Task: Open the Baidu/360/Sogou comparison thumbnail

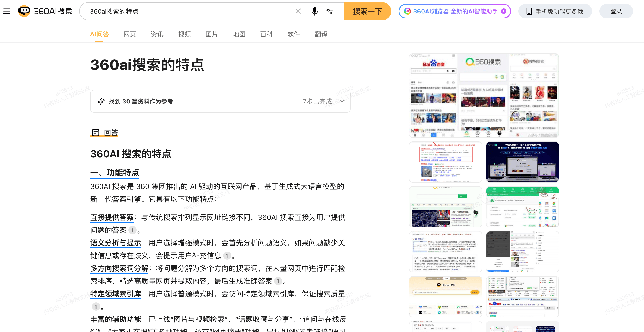Action: (x=484, y=96)
